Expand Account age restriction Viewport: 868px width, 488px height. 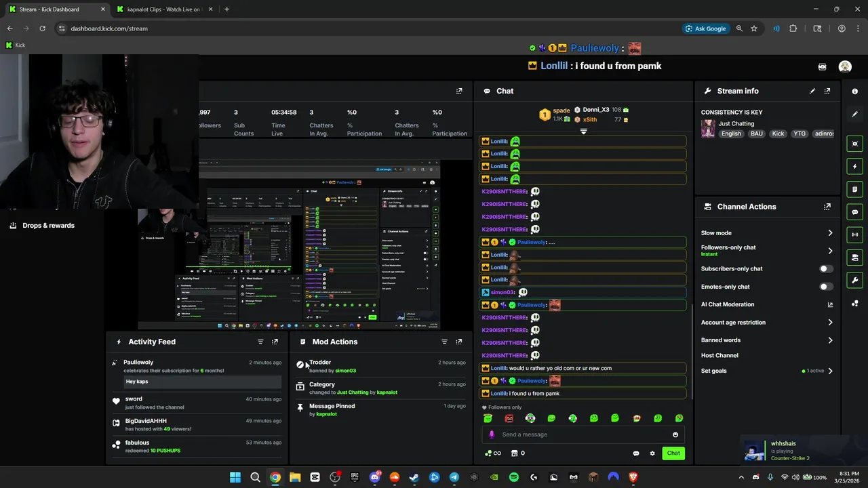[x=830, y=323]
